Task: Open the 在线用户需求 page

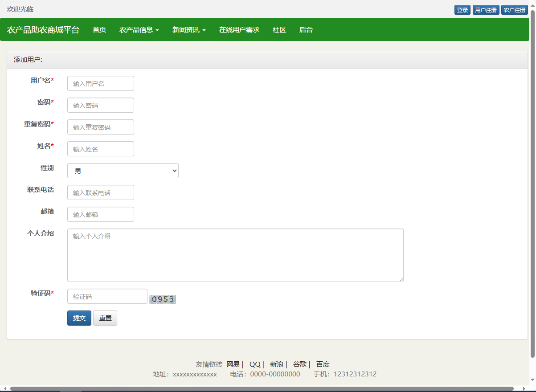Action: [x=239, y=30]
